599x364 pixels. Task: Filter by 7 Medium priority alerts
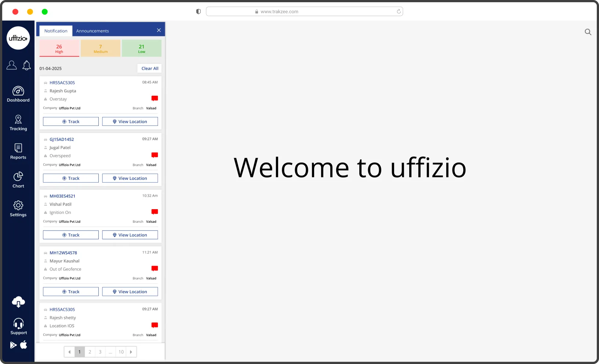pos(101,48)
